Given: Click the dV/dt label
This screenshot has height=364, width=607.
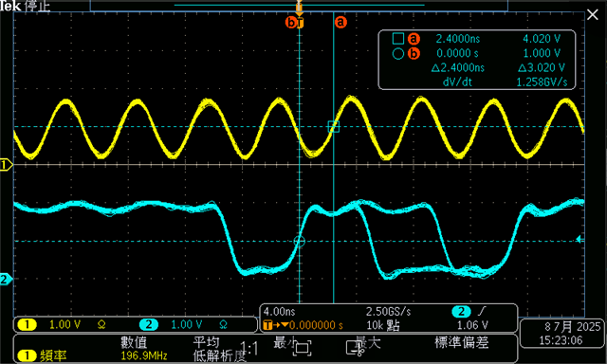Looking at the screenshot, I should (457, 82).
